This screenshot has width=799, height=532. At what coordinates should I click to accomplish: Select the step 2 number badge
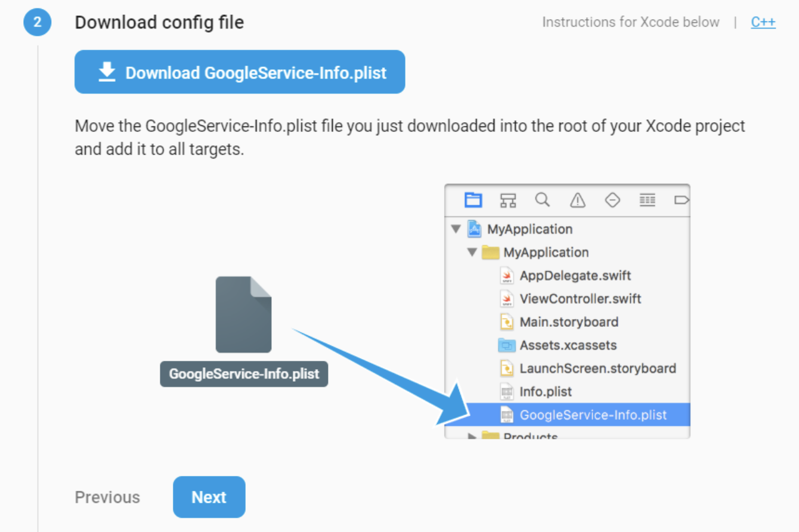point(38,23)
